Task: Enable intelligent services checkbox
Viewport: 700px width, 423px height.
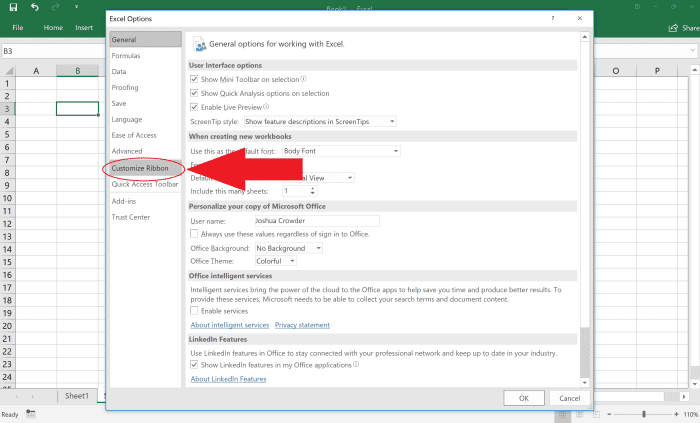Action: click(194, 310)
